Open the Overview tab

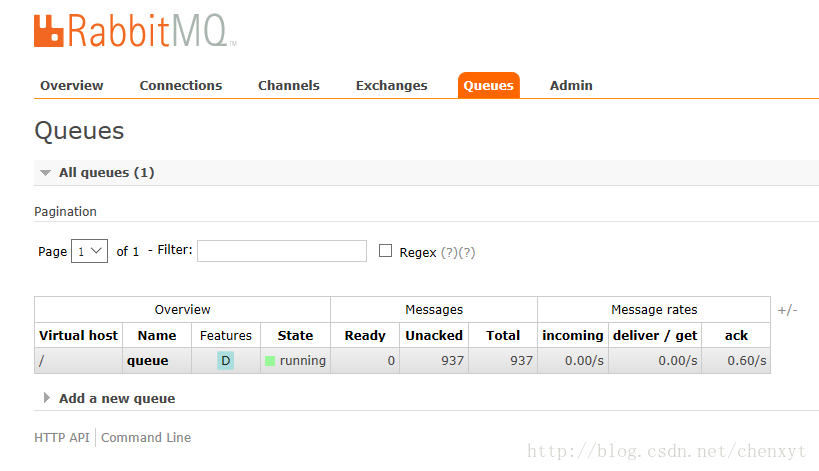tap(72, 86)
